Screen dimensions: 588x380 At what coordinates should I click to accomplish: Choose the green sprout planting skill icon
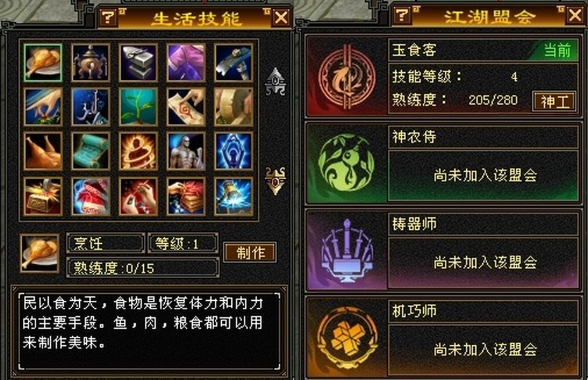[x=138, y=107]
